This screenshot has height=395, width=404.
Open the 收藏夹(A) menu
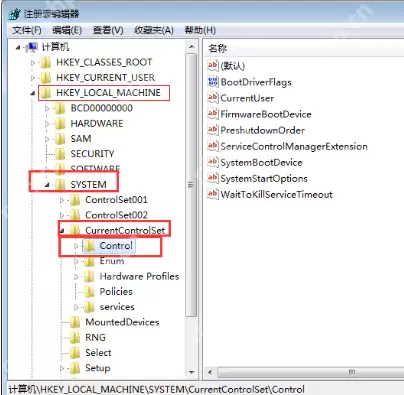click(154, 30)
